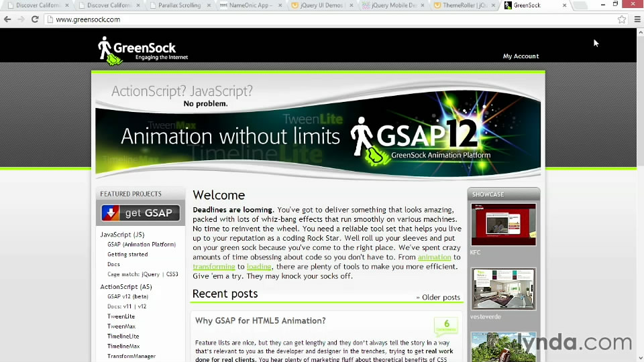Open the JavaScript (JS) section link
The image size is (644, 362).
click(122, 235)
